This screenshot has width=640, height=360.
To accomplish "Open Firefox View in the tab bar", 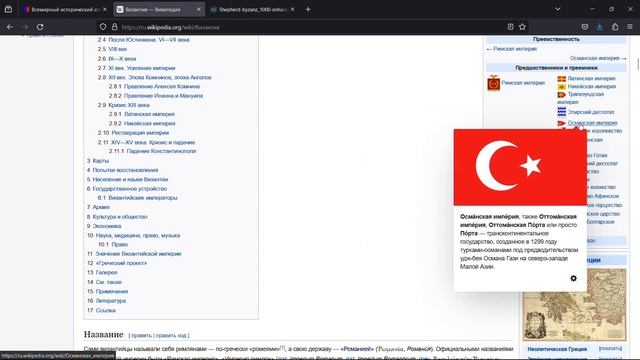I will (8, 9).
